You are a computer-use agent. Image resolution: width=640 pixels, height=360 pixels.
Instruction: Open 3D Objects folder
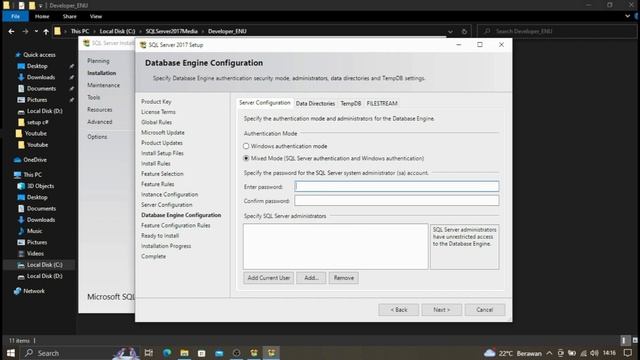click(x=40, y=186)
